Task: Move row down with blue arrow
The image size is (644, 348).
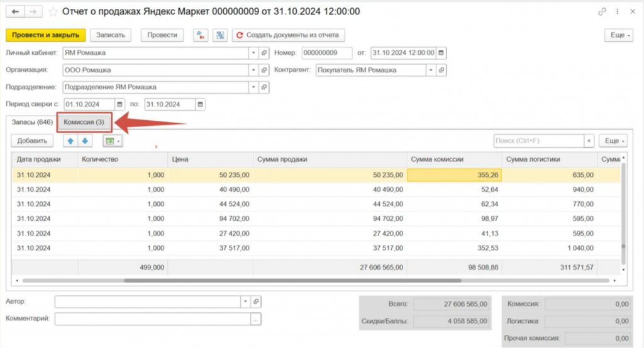Action: pos(85,141)
